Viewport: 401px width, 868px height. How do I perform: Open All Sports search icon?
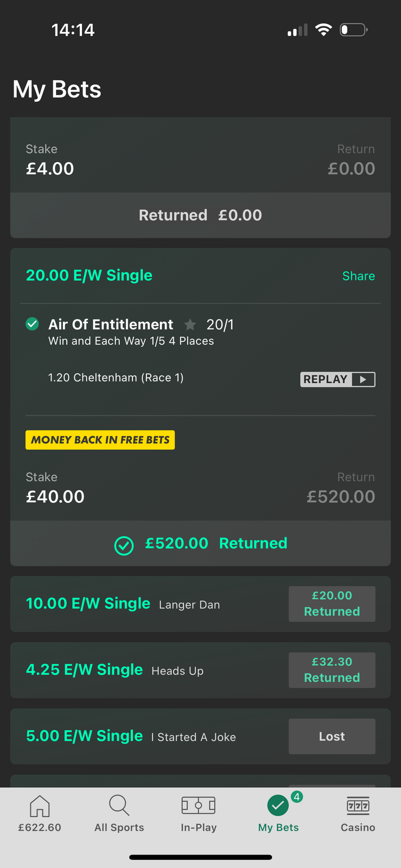[119, 806]
